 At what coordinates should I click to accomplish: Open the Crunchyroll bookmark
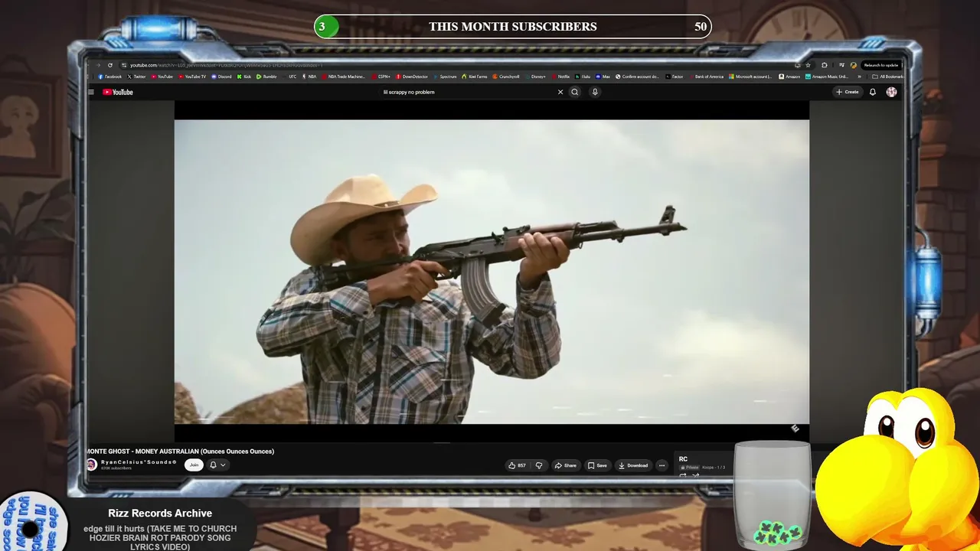click(506, 77)
